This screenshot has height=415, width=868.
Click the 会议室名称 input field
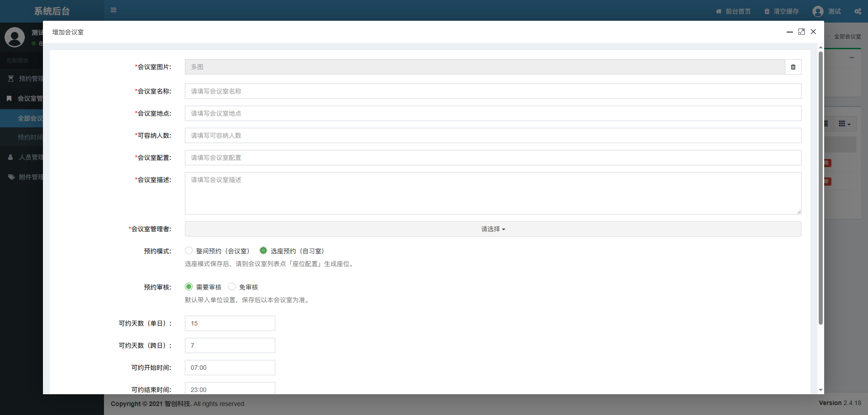pos(493,91)
